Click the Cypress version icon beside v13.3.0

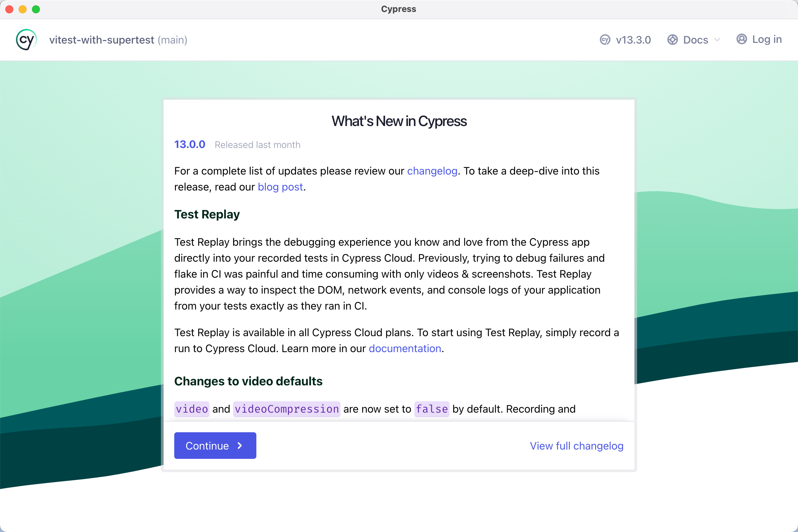pos(605,40)
